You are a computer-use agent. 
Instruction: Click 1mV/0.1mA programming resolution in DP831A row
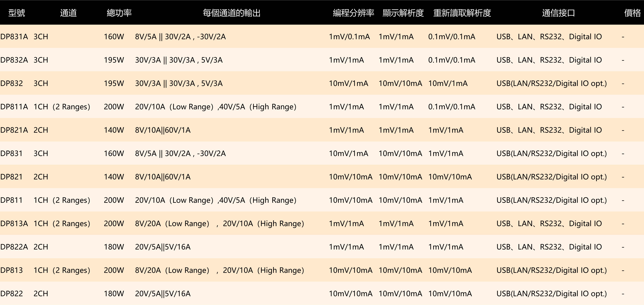pyautogui.click(x=349, y=37)
